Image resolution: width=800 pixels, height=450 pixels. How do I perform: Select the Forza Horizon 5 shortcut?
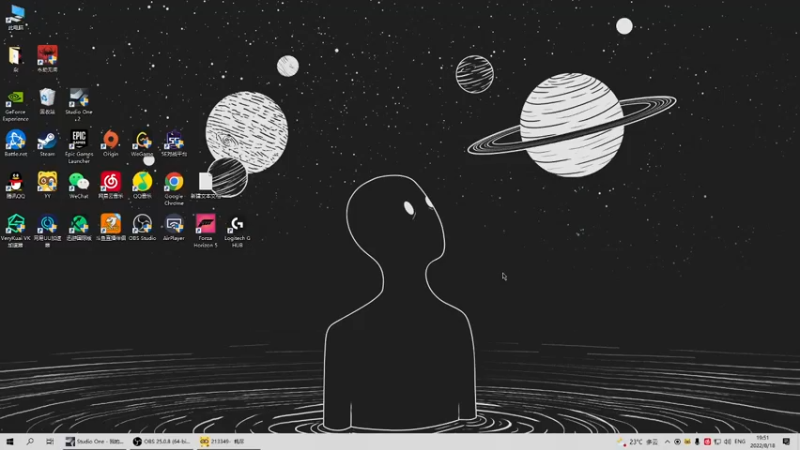[x=205, y=231]
